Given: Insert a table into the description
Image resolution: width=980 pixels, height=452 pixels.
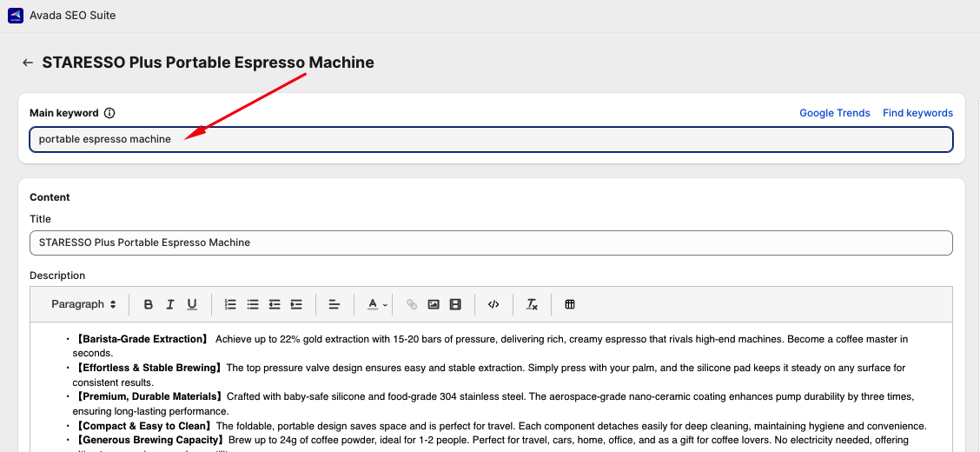Looking at the screenshot, I should [570, 304].
